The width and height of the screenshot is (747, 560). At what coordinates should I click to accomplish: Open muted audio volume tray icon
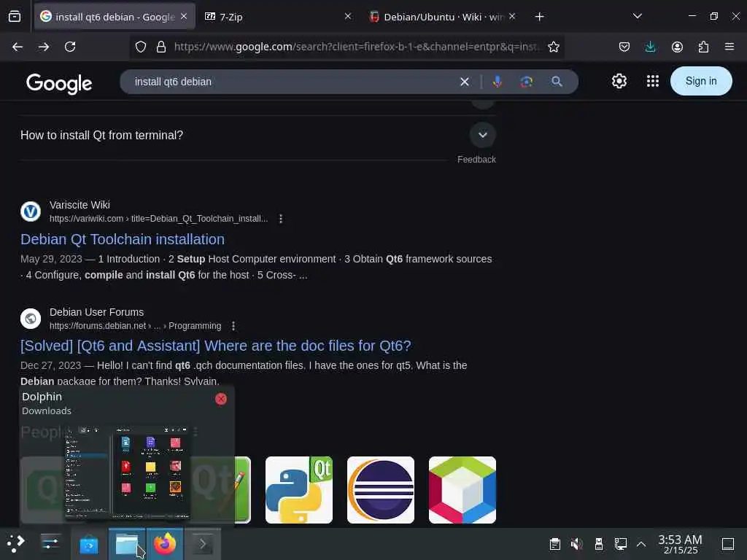pos(576,544)
